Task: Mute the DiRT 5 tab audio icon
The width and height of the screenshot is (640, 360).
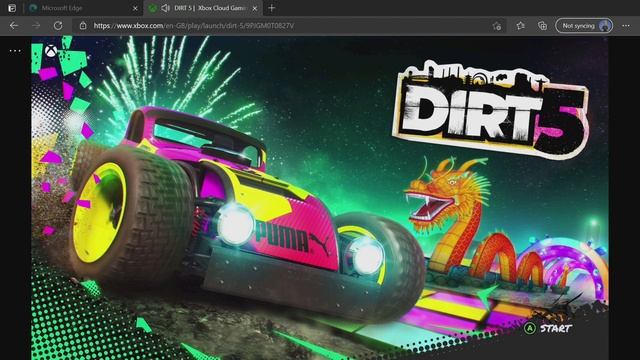Action: point(165,8)
